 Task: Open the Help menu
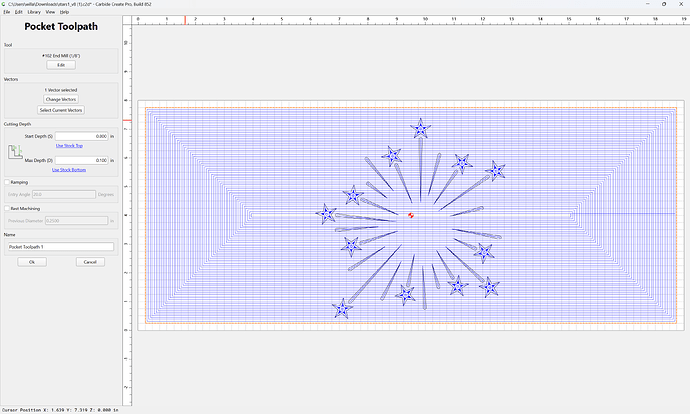[64, 12]
